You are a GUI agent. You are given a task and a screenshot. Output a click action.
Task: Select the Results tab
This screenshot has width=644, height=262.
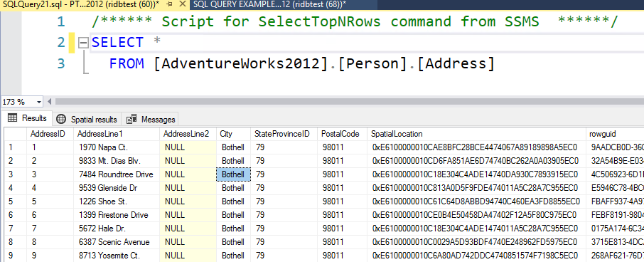[27, 118]
